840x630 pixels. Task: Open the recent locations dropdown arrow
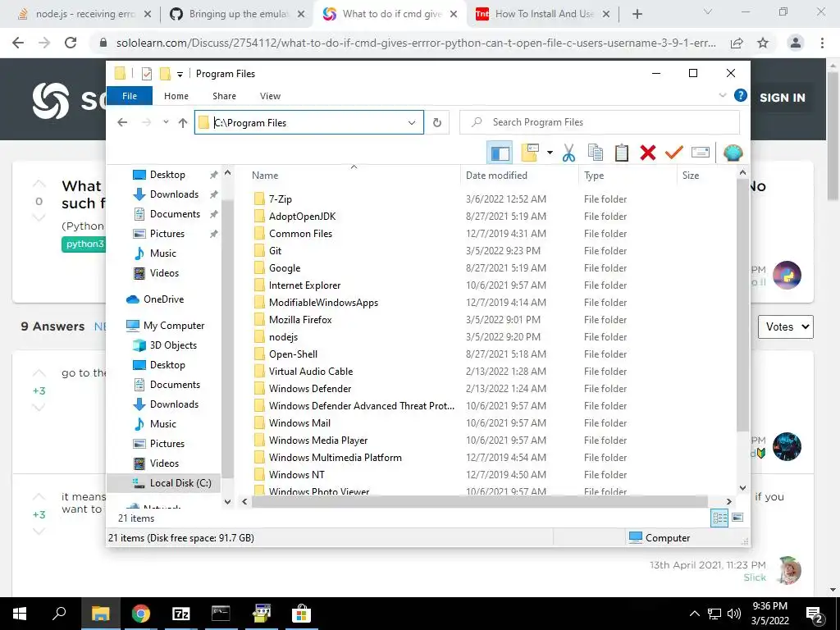[166, 122]
